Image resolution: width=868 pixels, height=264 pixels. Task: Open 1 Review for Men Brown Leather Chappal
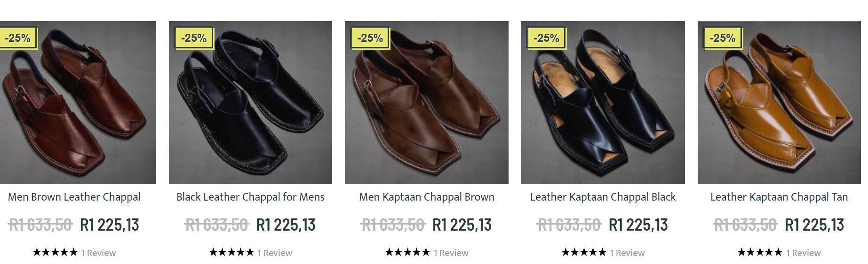(99, 253)
